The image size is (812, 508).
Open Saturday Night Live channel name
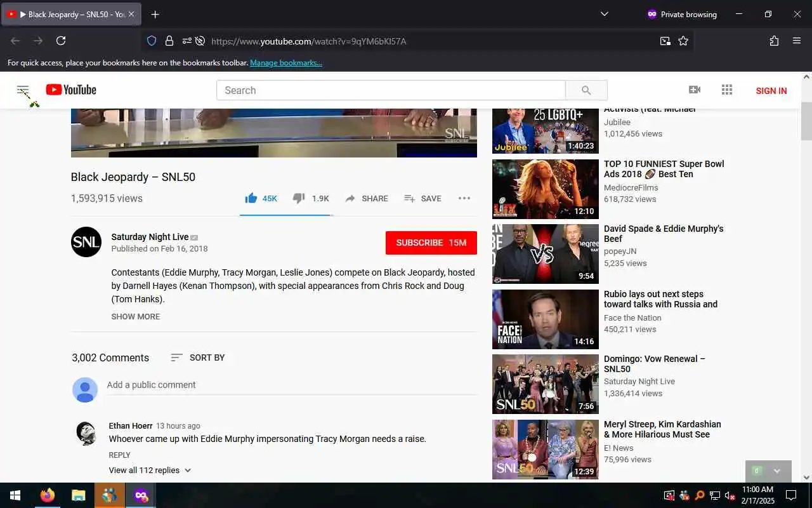(x=150, y=237)
